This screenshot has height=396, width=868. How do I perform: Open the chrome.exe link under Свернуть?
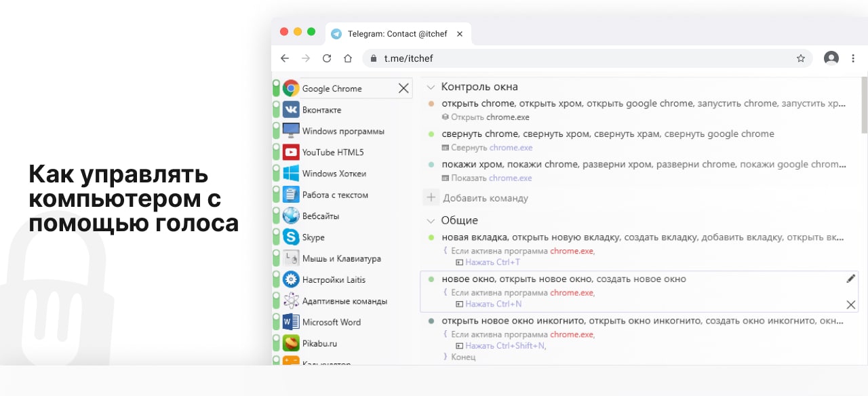coord(511,148)
